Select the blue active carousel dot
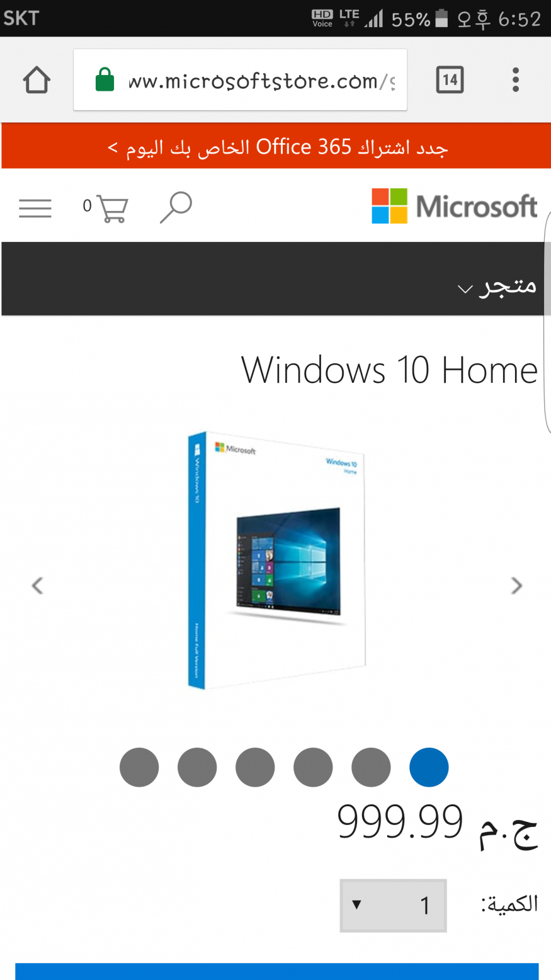The width and height of the screenshot is (551, 980). coord(429,767)
